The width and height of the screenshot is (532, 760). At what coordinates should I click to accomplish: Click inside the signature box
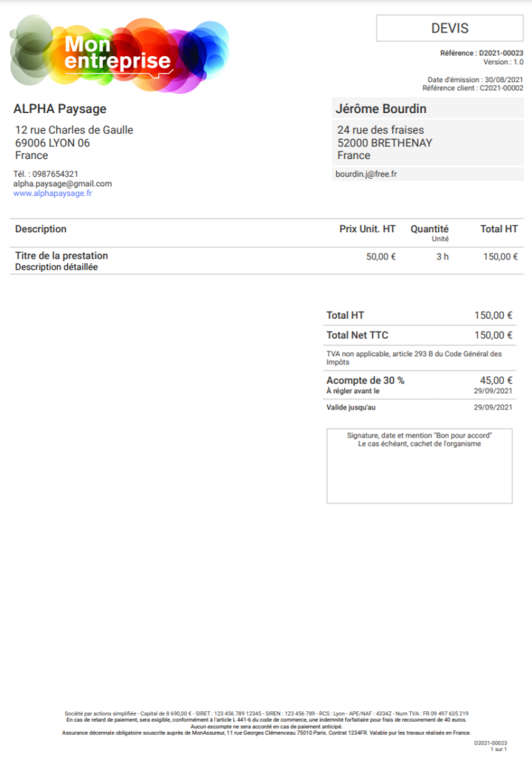(419, 473)
